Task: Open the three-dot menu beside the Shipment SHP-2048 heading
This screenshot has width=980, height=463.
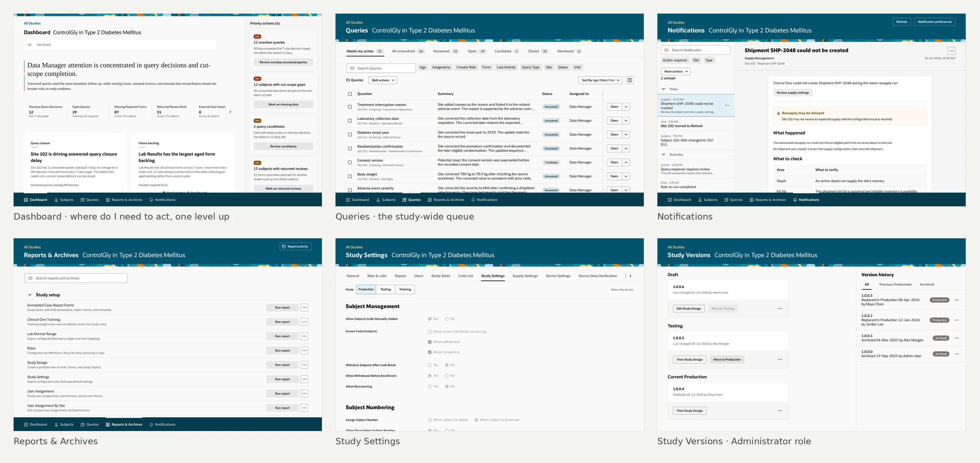Action: pyautogui.click(x=951, y=51)
